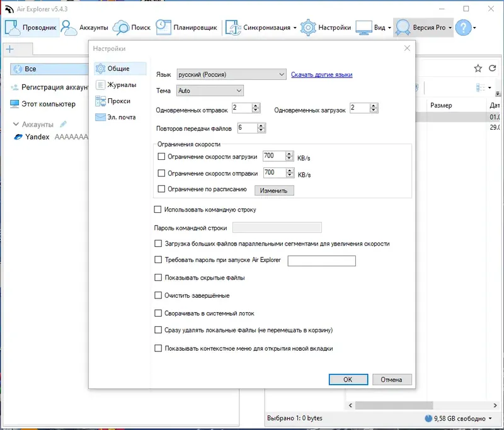Screen dimensions: 504x430
Task: Expand the help icon dropdown arrow
Action: click(x=474, y=28)
